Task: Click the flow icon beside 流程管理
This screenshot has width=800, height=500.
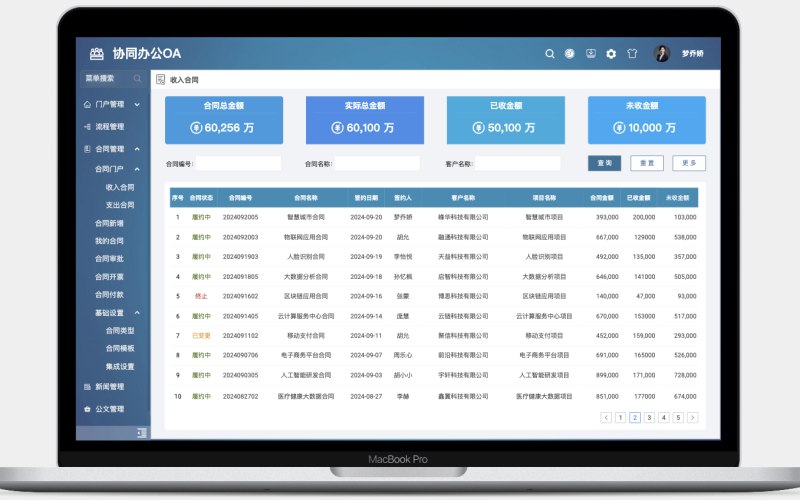Action: click(87, 127)
